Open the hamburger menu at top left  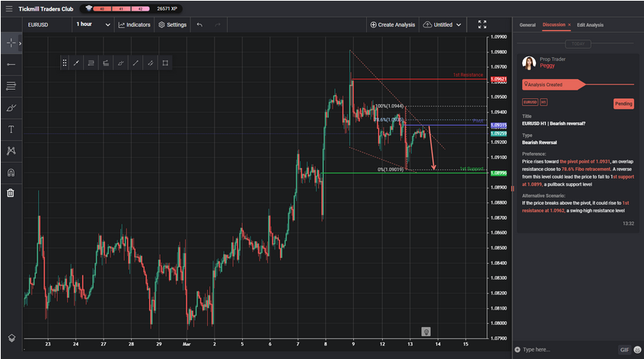[x=9, y=8]
